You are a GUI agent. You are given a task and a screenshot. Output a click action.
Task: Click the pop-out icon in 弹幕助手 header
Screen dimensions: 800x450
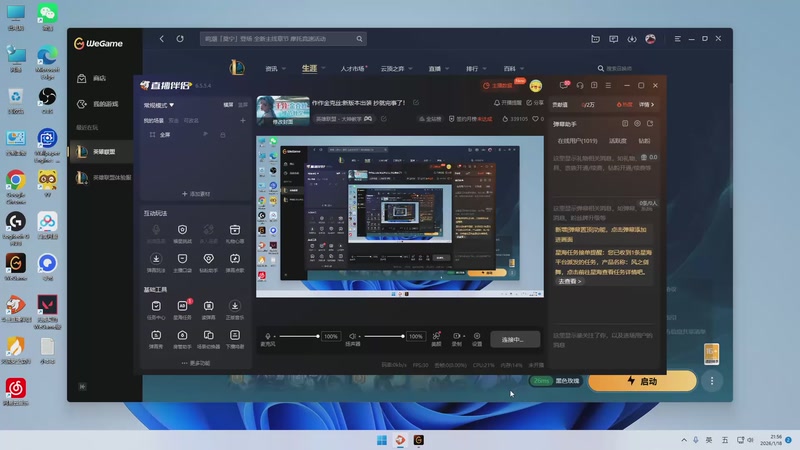(650, 123)
